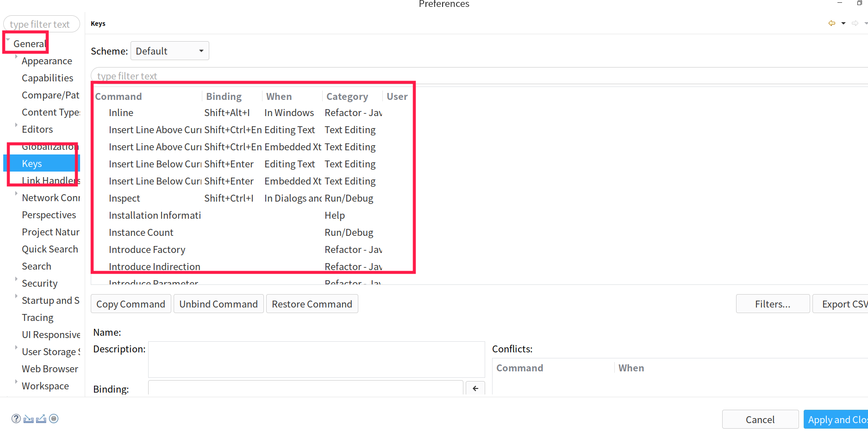This screenshot has height=431, width=868.
Task: Go back with yellow arrow icon
Action: [x=832, y=23]
